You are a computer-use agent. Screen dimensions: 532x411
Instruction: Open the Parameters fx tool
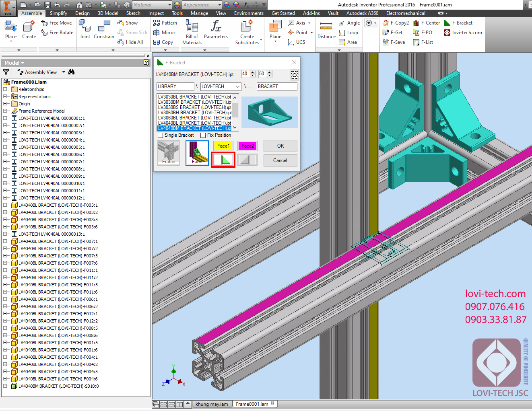[216, 30]
